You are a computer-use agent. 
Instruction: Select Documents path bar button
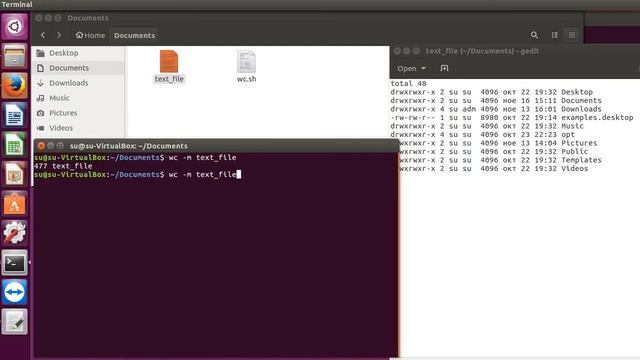pyautogui.click(x=134, y=36)
